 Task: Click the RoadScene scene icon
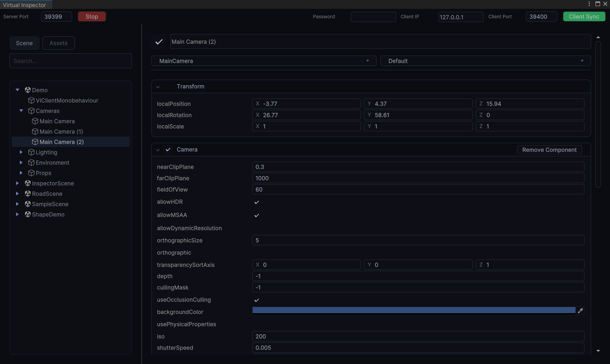click(x=27, y=194)
